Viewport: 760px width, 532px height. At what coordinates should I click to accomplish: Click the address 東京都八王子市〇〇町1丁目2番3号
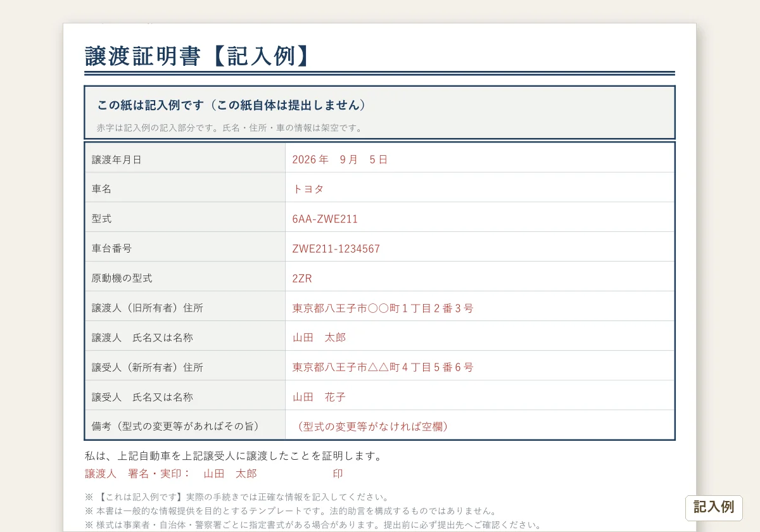(383, 308)
